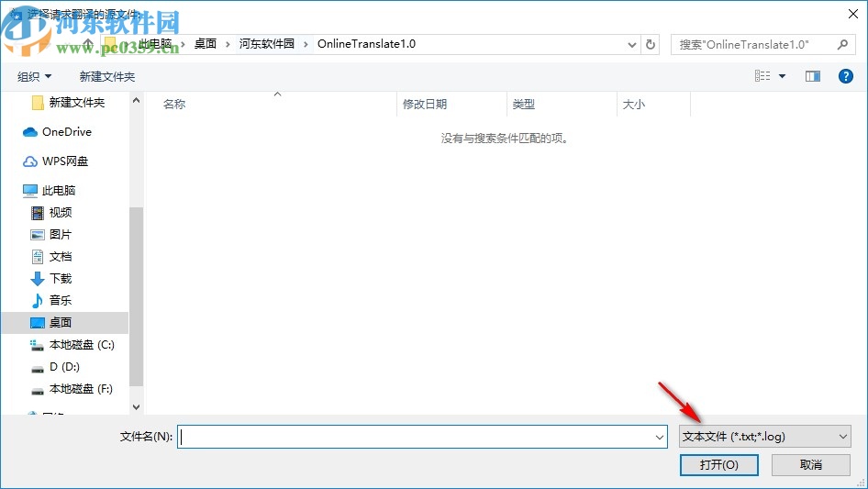The image size is (868, 489).
Task: Click the 河东软件园 breadcrumb segment
Action: [x=266, y=44]
